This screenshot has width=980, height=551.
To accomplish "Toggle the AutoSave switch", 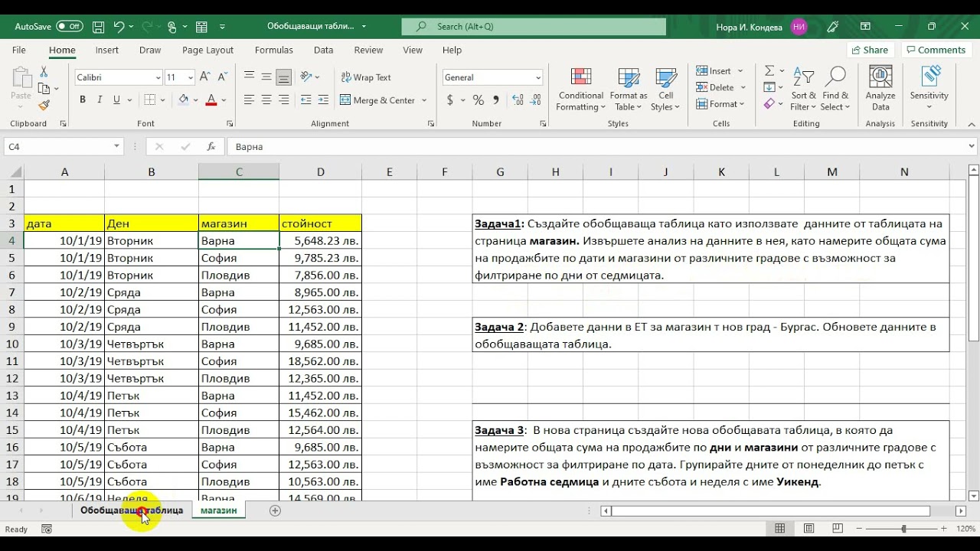I will 70,26.
